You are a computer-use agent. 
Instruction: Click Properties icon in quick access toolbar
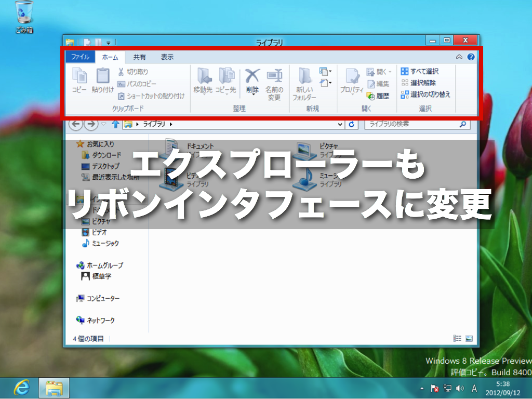(x=87, y=43)
